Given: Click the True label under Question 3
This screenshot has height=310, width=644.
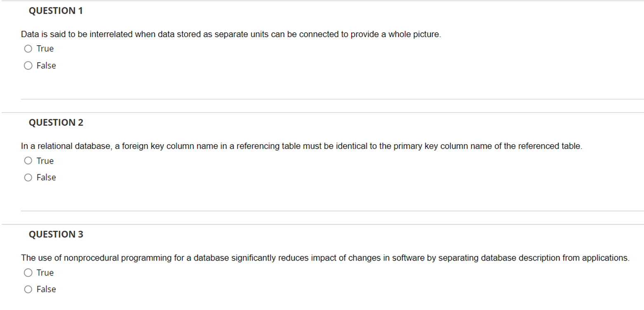Looking at the screenshot, I should coord(45,273).
